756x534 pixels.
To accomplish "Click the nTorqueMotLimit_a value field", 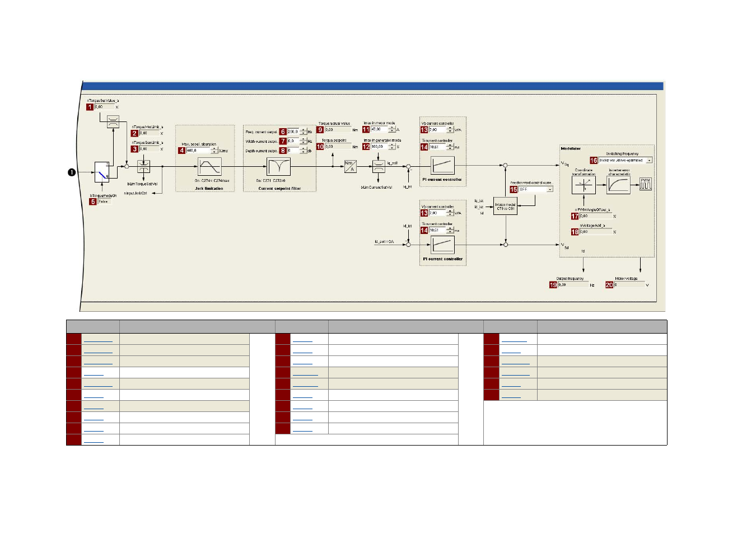I will point(149,134).
